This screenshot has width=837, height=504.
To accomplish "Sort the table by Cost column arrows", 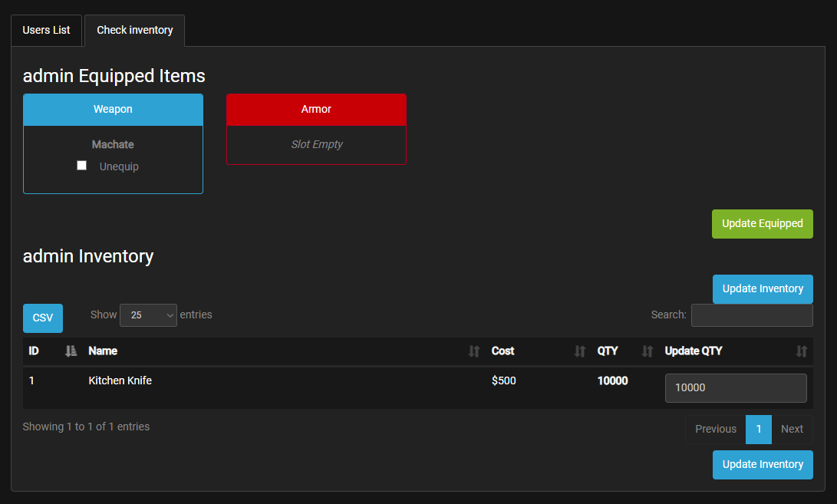I will pos(579,351).
